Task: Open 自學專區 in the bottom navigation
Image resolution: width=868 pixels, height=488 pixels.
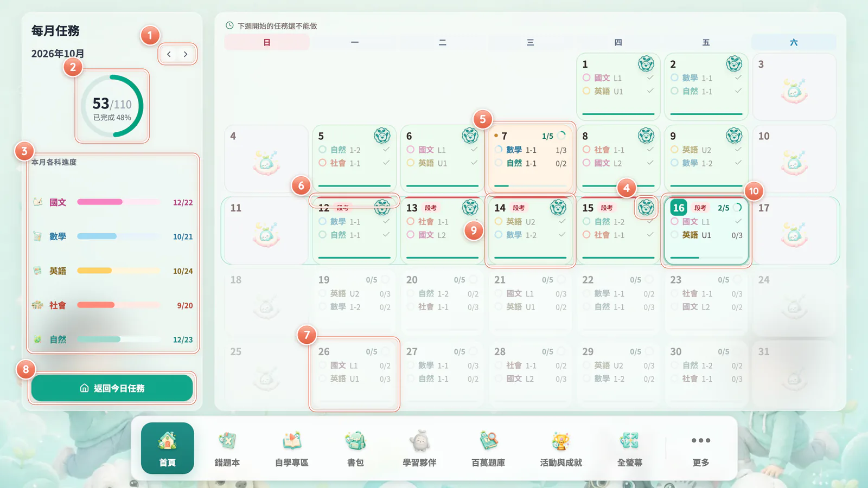Action: [291, 448]
